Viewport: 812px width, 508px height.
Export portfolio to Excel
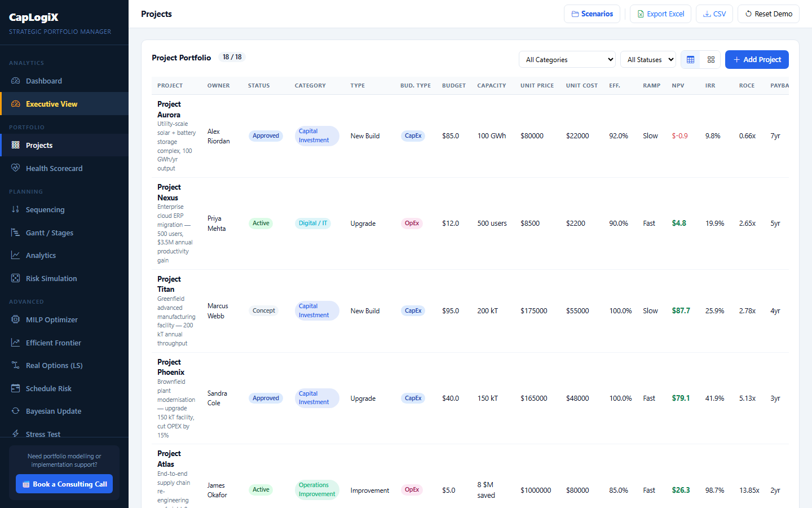pyautogui.click(x=660, y=14)
